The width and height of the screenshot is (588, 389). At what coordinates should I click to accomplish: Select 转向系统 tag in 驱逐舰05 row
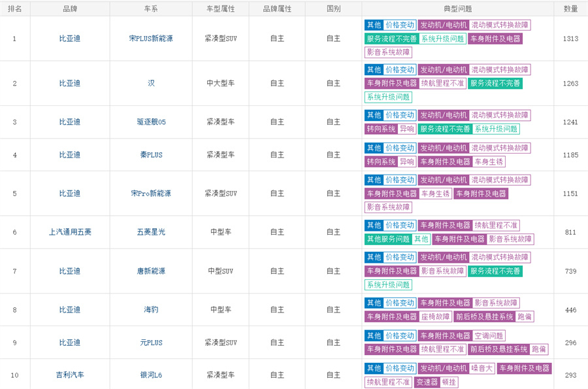point(381,129)
